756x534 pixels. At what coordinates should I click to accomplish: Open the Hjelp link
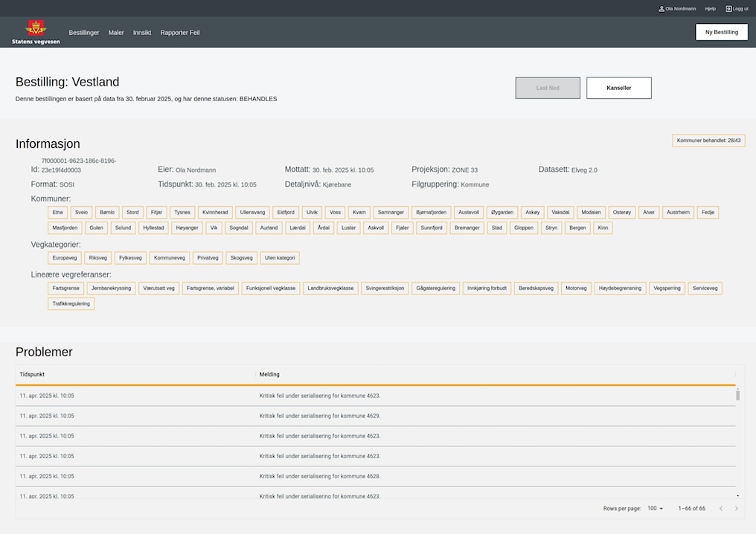click(x=710, y=9)
